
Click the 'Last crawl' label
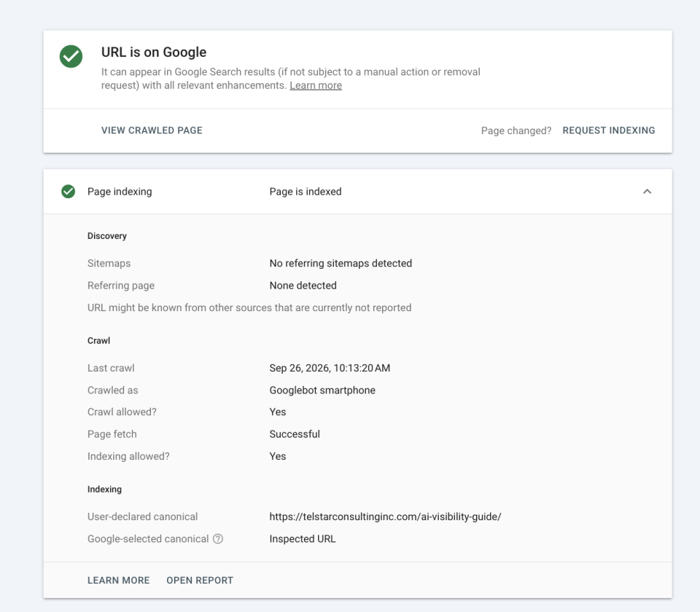click(111, 368)
